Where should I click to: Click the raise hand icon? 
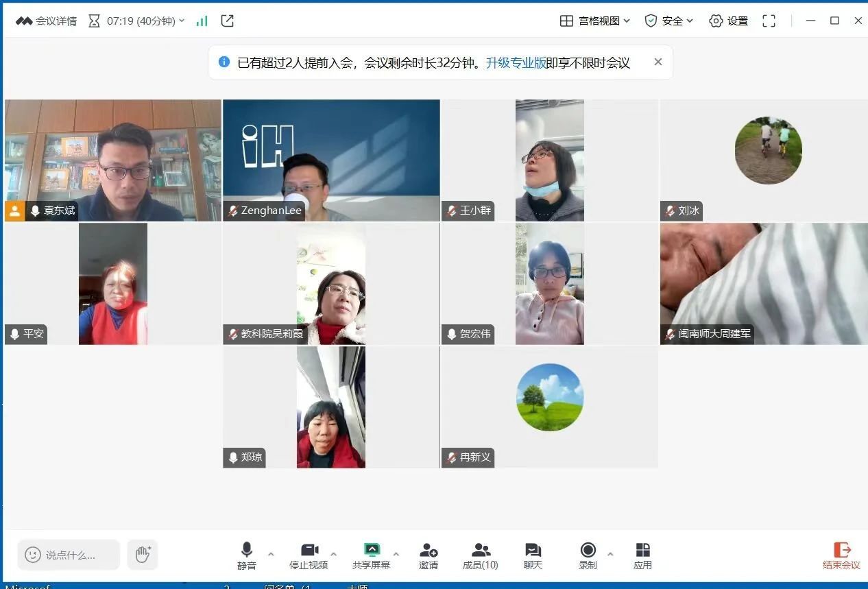[x=143, y=555]
